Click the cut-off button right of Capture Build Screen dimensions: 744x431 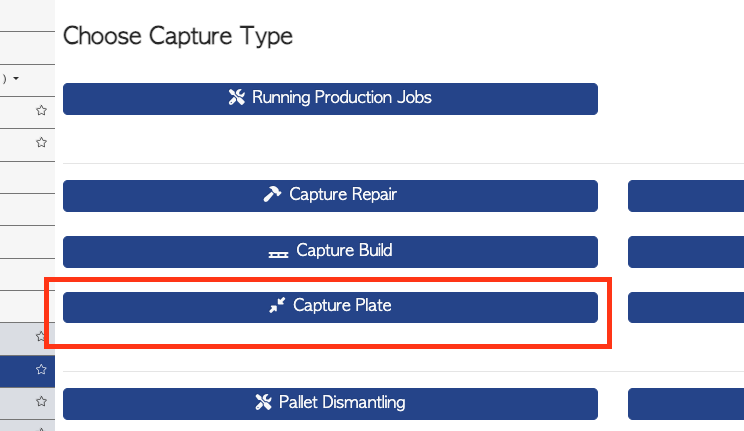[686, 252]
